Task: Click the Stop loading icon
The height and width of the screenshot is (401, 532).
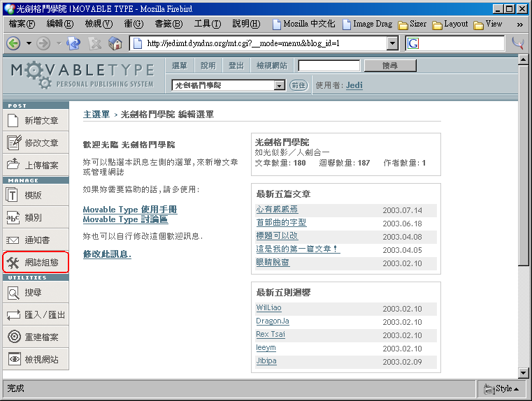Action: [95, 43]
